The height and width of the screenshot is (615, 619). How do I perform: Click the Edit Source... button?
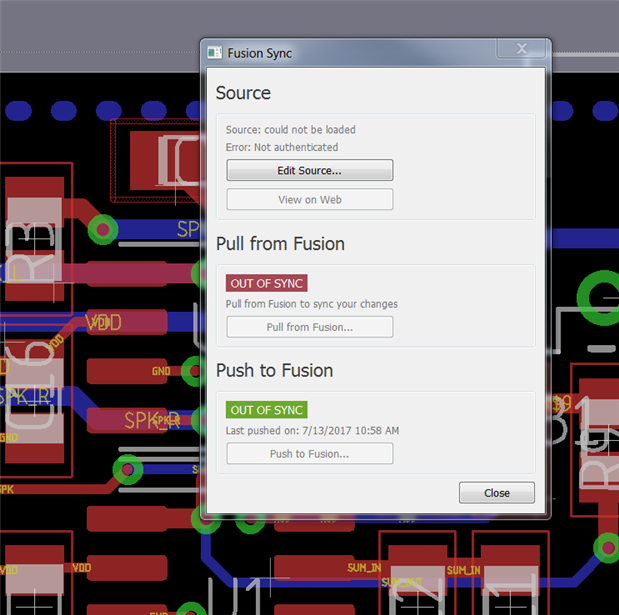310,170
